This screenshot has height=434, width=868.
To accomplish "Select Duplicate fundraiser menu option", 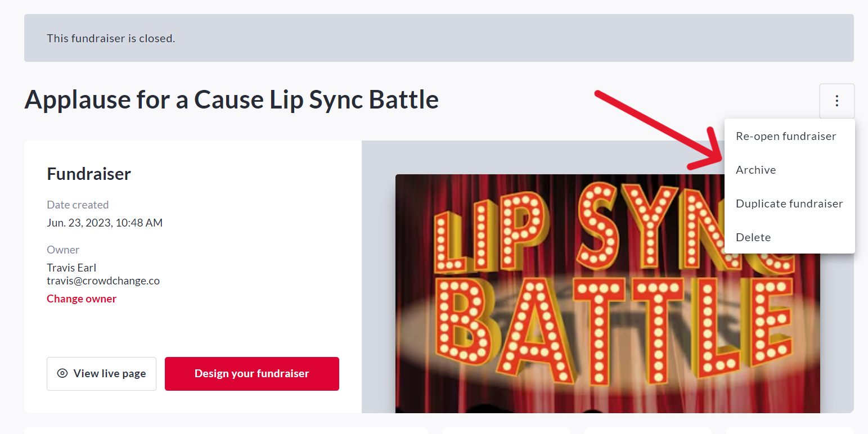I will (x=789, y=204).
